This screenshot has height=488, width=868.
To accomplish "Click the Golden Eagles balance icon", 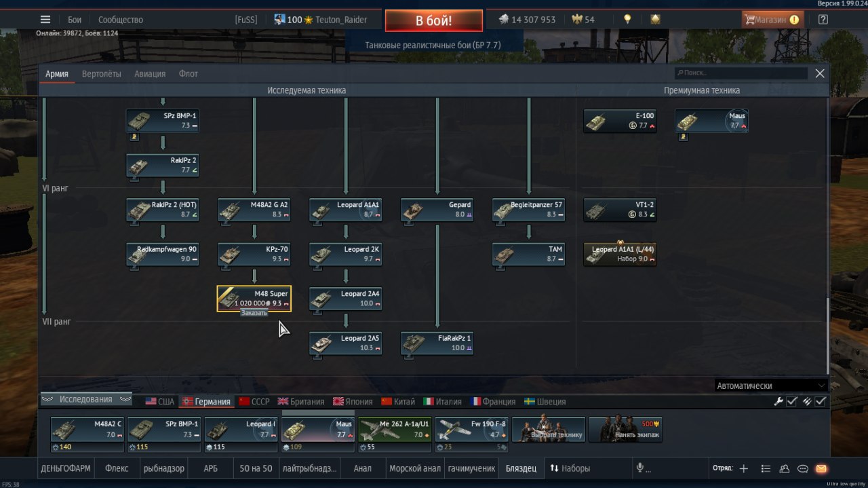I will click(578, 20).
